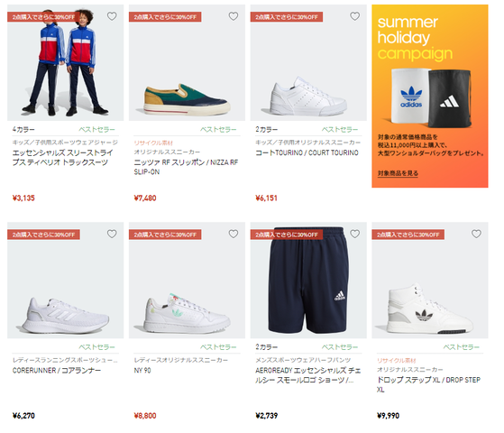Click the ¥9,990 price of DROP STEP XL
This screenshot has width=504, height=433.
click(388, 416)
